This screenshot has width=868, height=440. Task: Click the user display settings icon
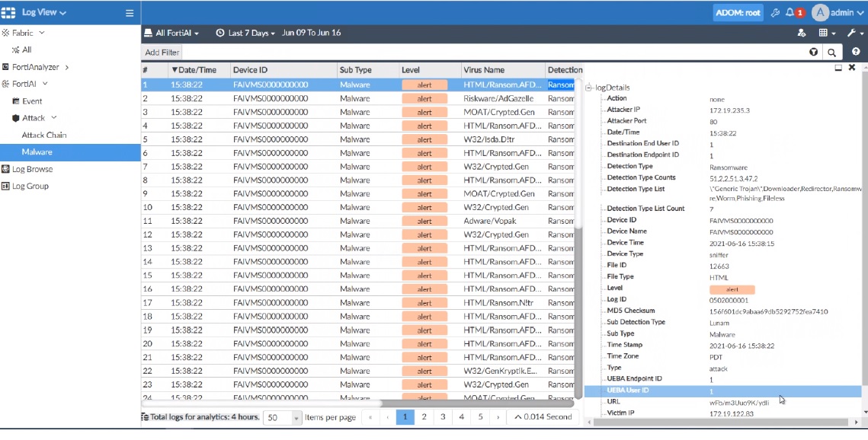click(x=801, y=33)
